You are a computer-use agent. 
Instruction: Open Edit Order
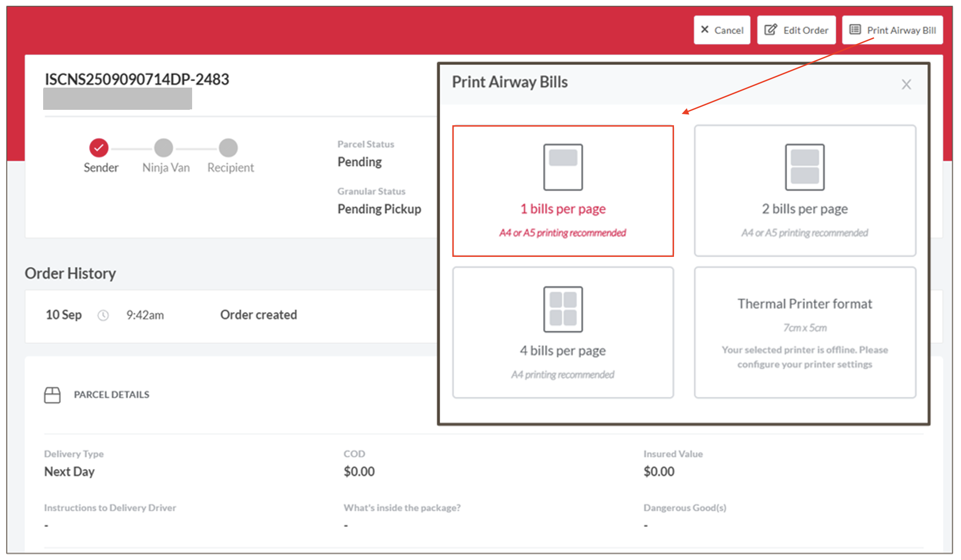[796, 30]
